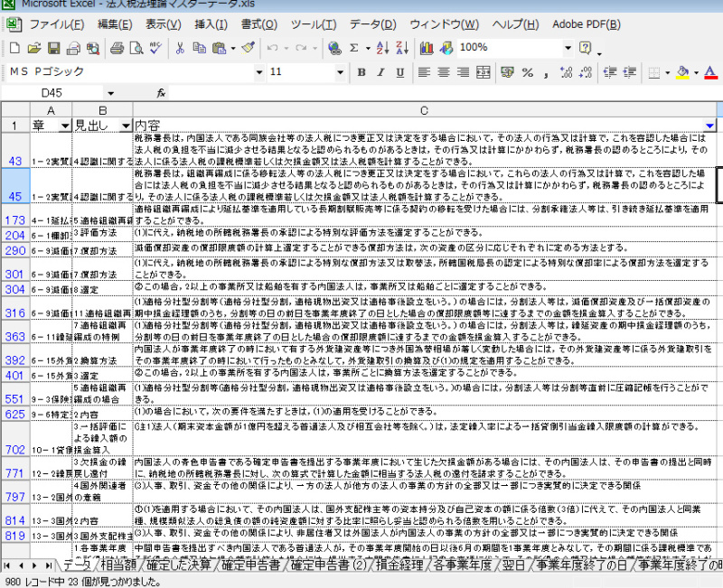Click the Merge and Center icon
Screen dimensions: 723x588
483,72
